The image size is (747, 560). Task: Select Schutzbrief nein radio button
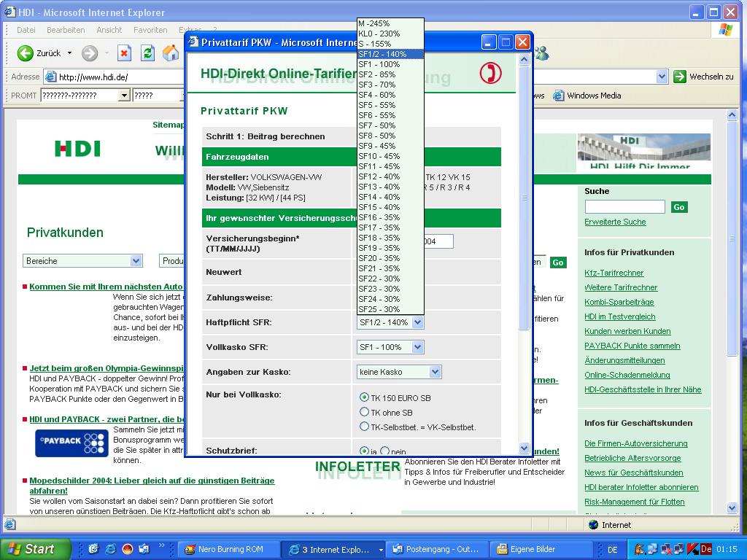(384, 451)
